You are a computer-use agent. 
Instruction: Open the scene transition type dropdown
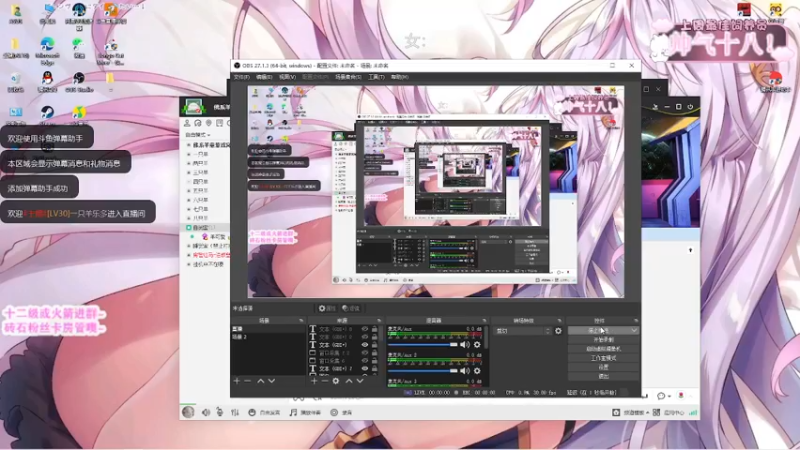click(x=522, y=331)
